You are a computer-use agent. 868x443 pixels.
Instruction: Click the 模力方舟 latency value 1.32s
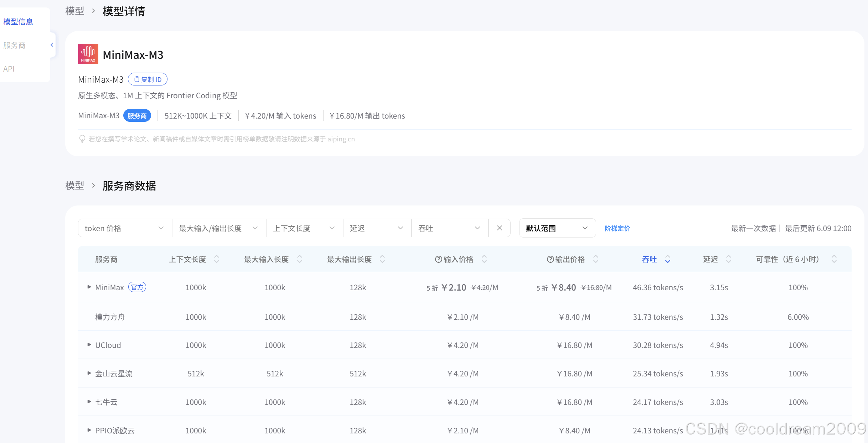pyautogui.click(x=719, y=317)
